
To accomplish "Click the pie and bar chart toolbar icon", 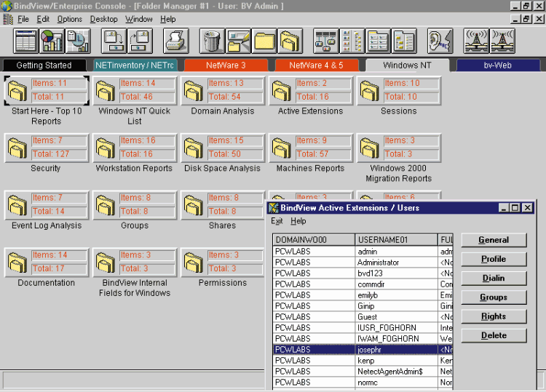I will (52, 41).
